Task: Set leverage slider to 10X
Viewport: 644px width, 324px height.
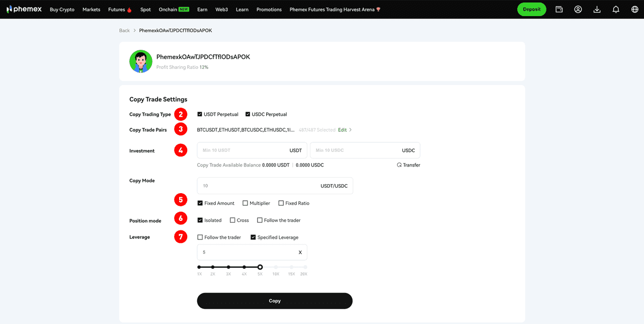Action: tap(276, 267)
